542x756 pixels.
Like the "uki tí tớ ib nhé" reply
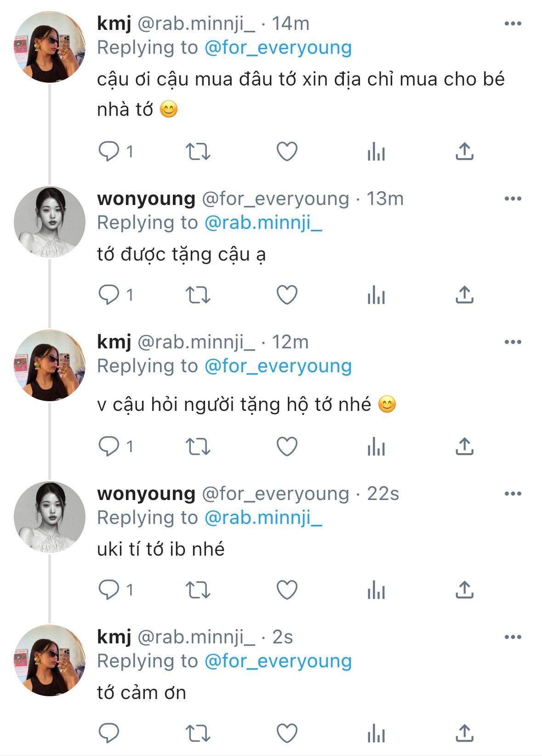click(x=287, y=590)
